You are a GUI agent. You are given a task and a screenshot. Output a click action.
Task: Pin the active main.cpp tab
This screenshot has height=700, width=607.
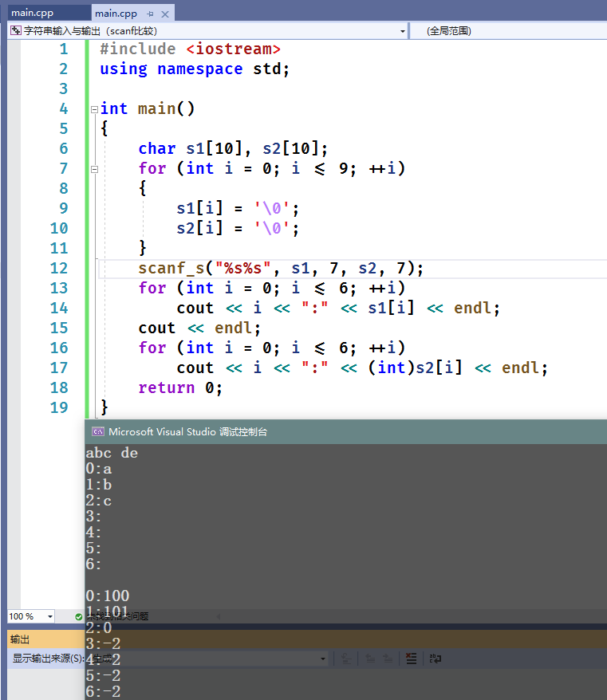(x=151, y=14)
